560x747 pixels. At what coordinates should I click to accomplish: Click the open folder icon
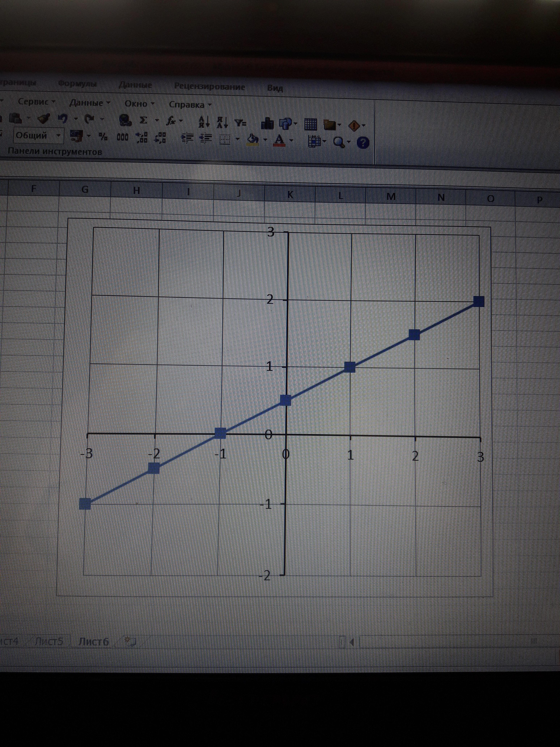tap(330, 125)
